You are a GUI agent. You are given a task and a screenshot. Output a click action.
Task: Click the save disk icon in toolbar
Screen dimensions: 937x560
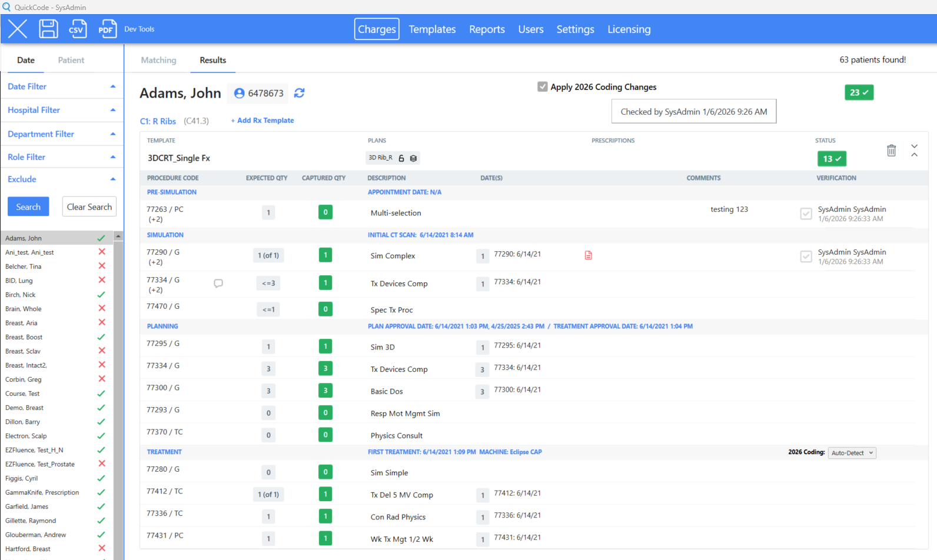coord(48,29)
